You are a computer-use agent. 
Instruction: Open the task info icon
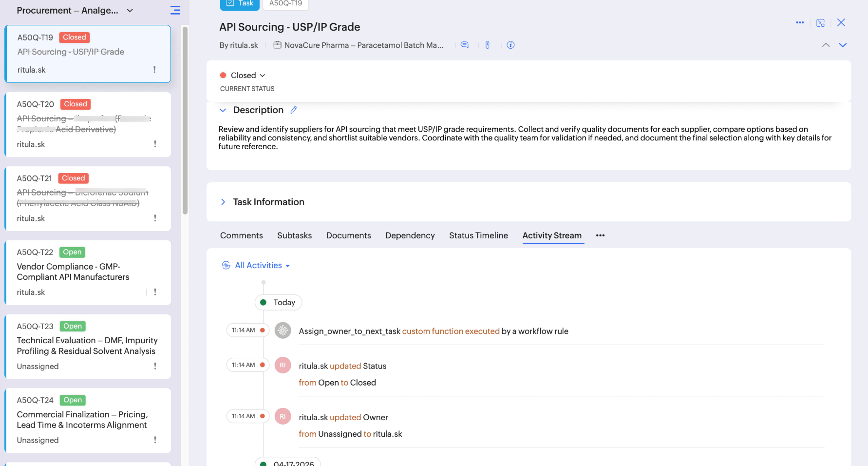click(x=510, y=45)
